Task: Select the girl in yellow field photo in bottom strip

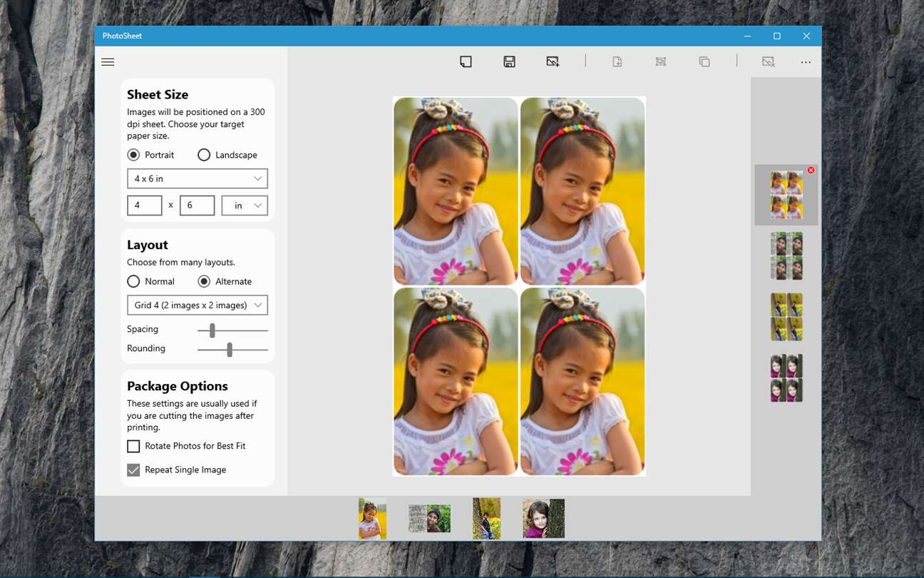Action: [372, 518]
